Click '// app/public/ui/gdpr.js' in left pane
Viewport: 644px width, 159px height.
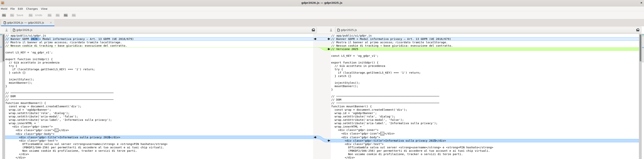(26, 36)
